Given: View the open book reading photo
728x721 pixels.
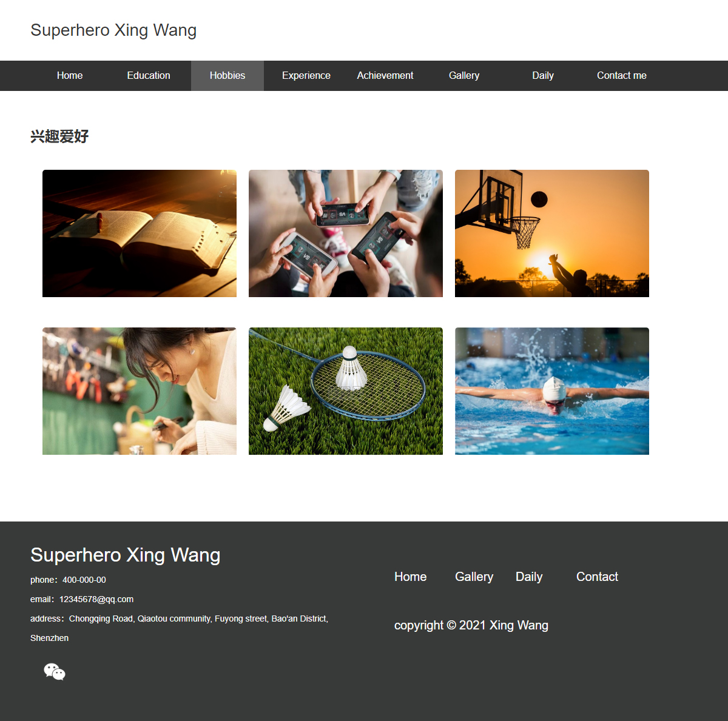Looking at the screenshot, I should pyautogui.click(x=140, y=233).
